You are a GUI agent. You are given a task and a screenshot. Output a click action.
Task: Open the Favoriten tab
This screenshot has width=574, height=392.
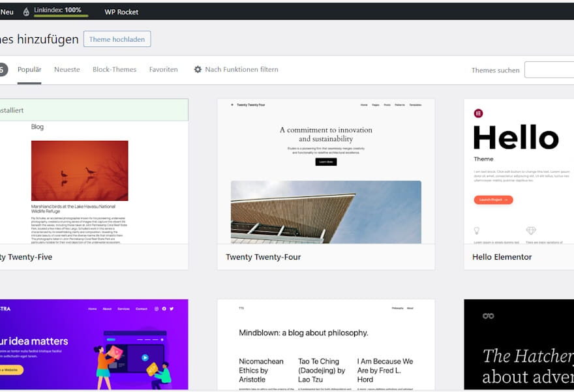[163, 70]
